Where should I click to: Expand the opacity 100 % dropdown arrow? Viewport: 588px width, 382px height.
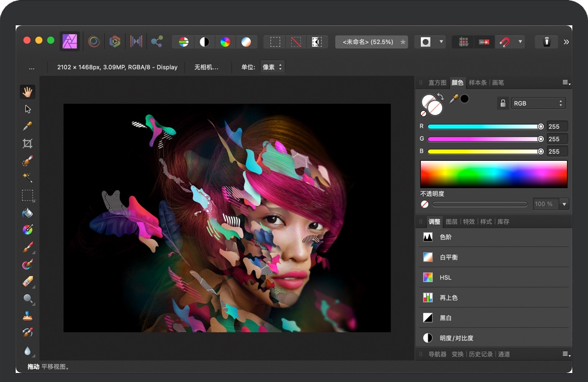tap(564, 204)
